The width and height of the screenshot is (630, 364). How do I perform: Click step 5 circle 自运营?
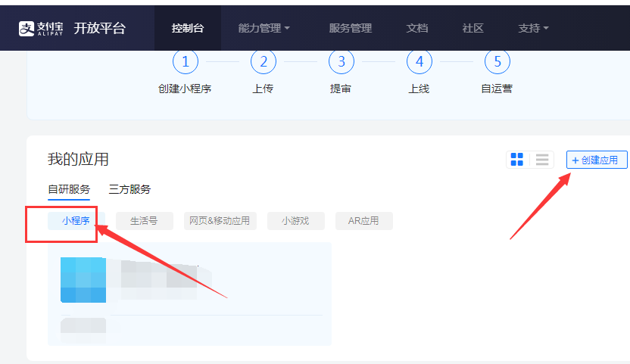pos(497,61)
